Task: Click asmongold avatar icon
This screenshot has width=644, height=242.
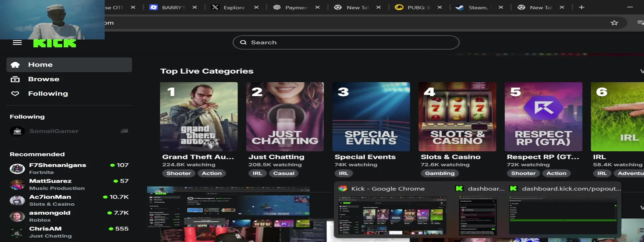Action: [17, 216]
